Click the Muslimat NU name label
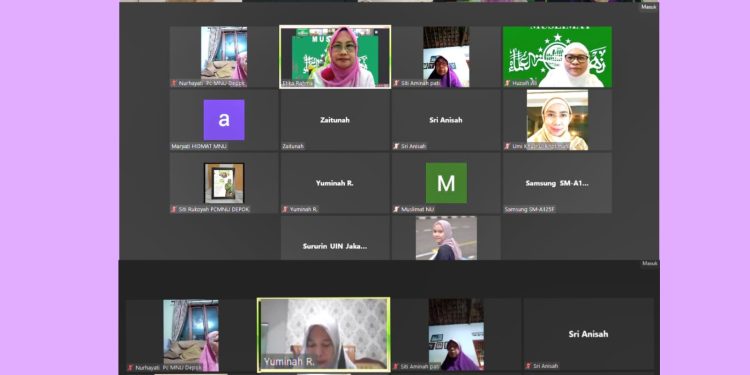This screenshot has width=750, height=375. click(418, 210)
